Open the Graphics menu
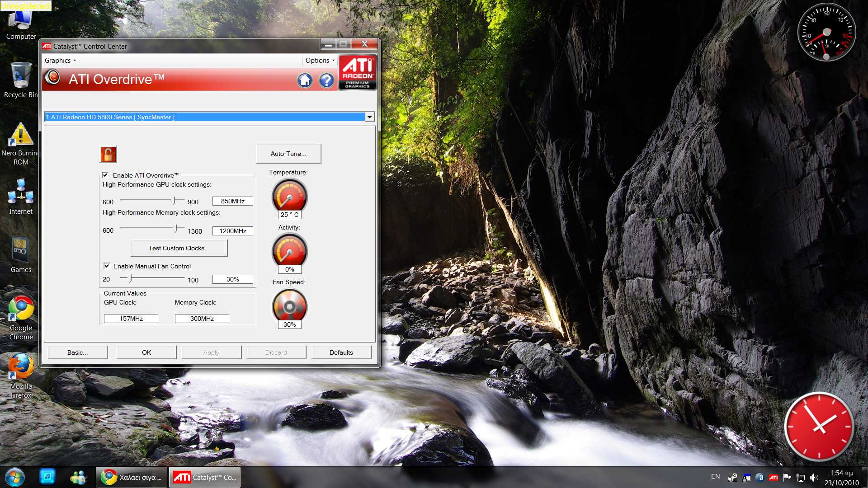The width and height of the screenshot is (868, 488). 60,61
